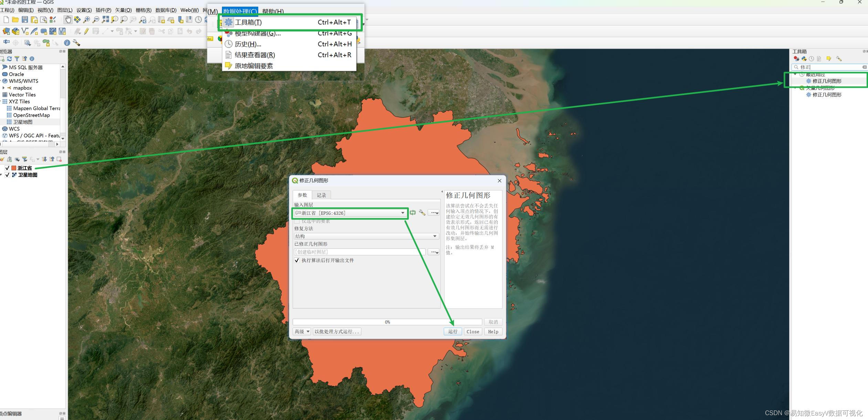Click the Save Project floppy icon
Viewport: 868px width, 420px height.
pos(25,20)
